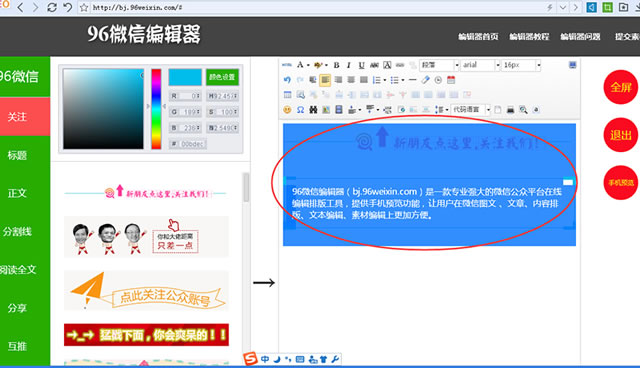640x368 pixels.
Task: Refresh the browser page
Action: (x=52, y=7)
